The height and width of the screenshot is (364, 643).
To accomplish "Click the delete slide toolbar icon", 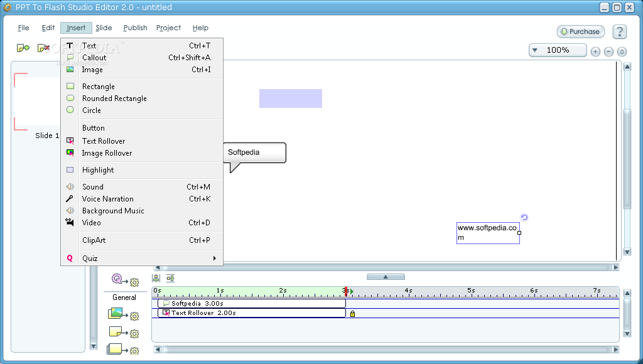I will [43, 48].
